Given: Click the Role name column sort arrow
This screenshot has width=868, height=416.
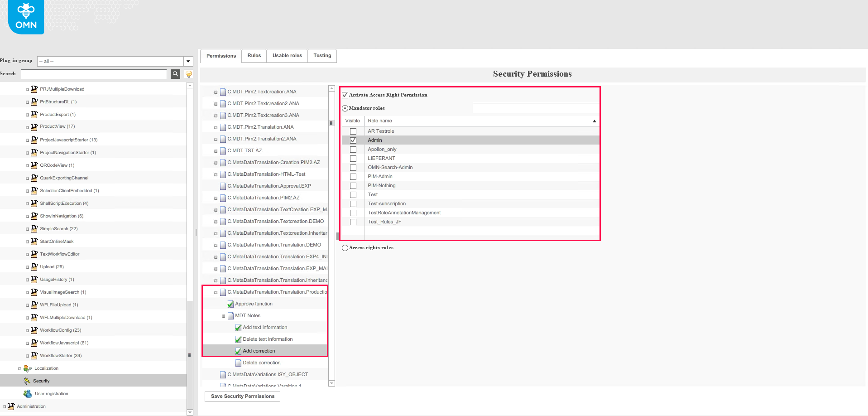Looking at the screenshot, I should click(x=594, y=121).
